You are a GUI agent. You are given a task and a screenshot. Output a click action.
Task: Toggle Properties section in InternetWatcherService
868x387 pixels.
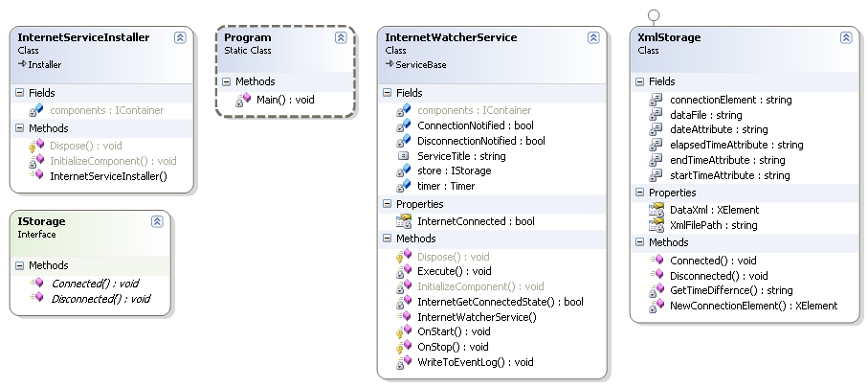click(x=387, y=204)
